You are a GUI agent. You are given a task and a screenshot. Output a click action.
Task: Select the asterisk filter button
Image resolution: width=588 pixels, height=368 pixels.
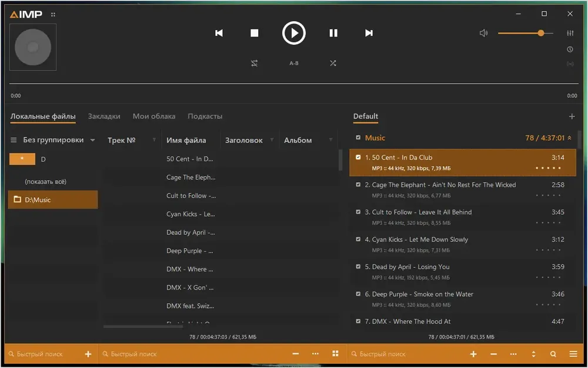click(22, 159)
